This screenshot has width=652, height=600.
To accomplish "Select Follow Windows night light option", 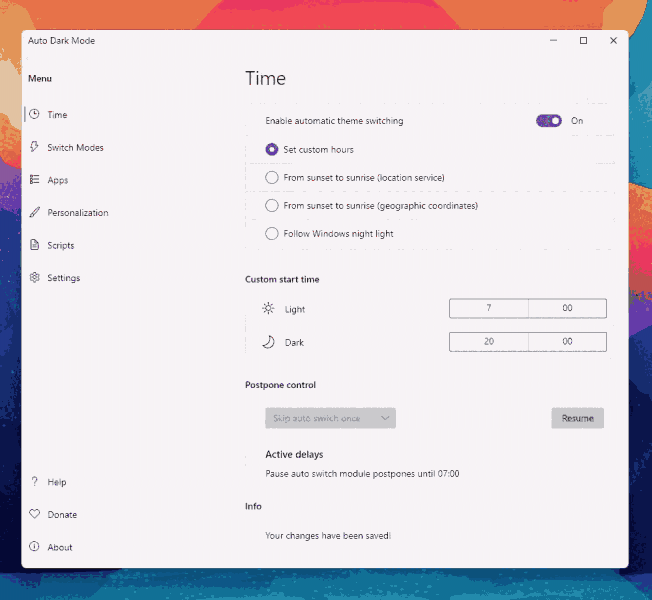I will pyautogui.click(x=272, y=233).
